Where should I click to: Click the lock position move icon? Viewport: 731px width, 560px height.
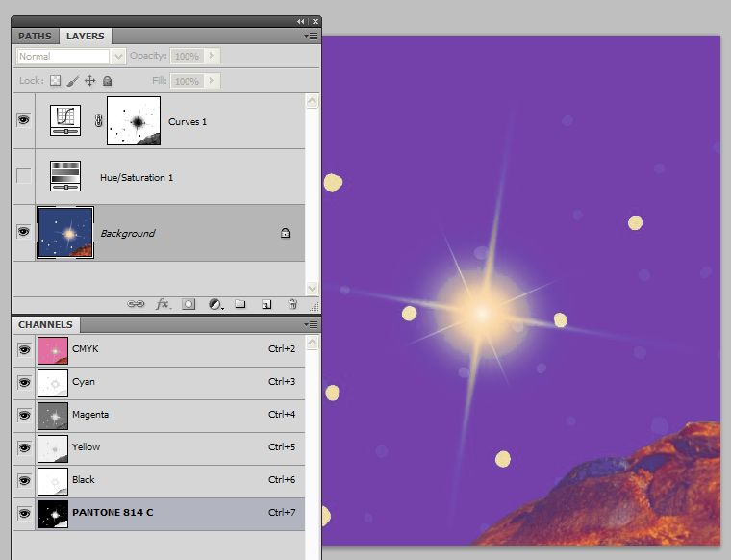coord(90,81)
